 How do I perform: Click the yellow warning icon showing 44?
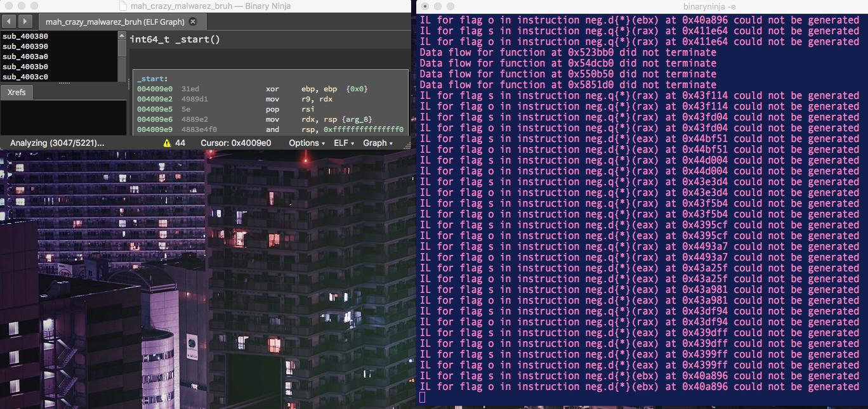tap(166, 143)
